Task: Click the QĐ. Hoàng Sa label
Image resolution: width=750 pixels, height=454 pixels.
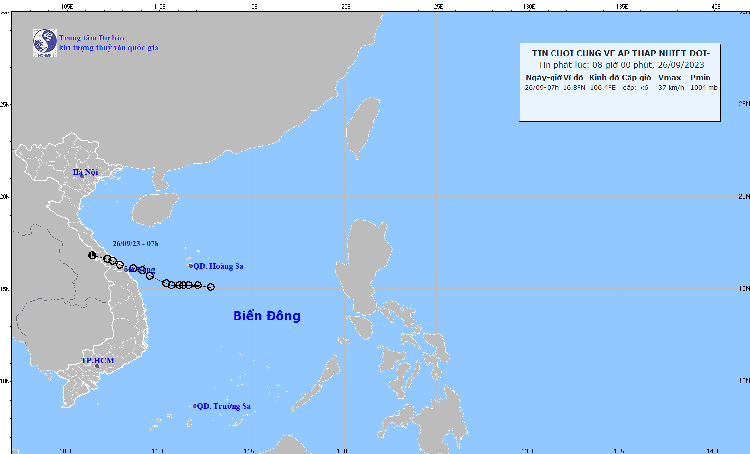Action: pyautogui.click(x=219, y=266)
